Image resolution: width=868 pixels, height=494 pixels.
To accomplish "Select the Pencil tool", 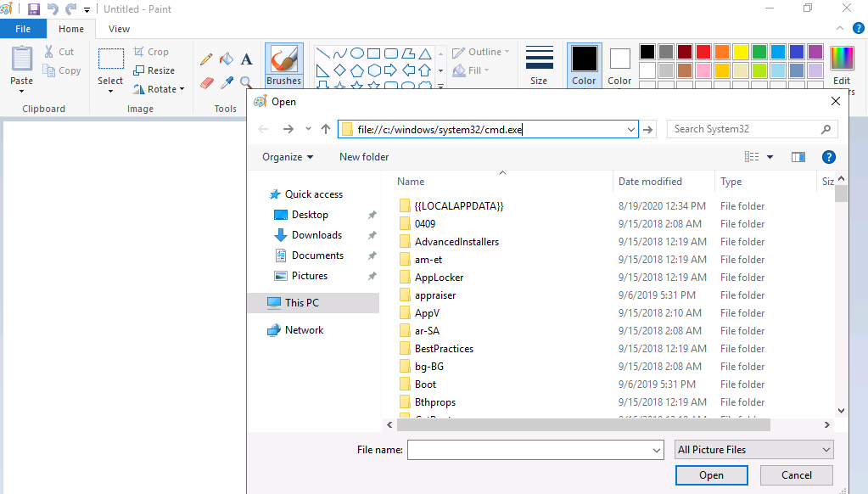I will (x=206, y=59).
